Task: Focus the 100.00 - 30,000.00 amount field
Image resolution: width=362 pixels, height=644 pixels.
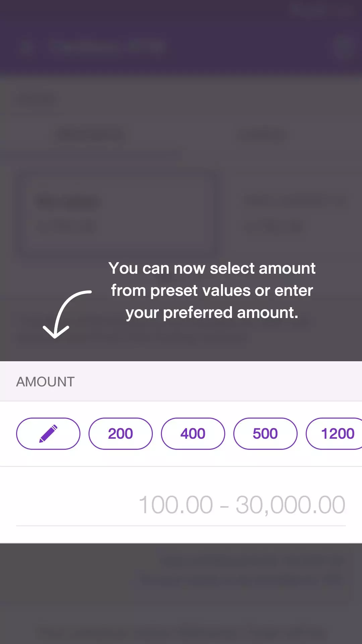Action: [181, 505]
